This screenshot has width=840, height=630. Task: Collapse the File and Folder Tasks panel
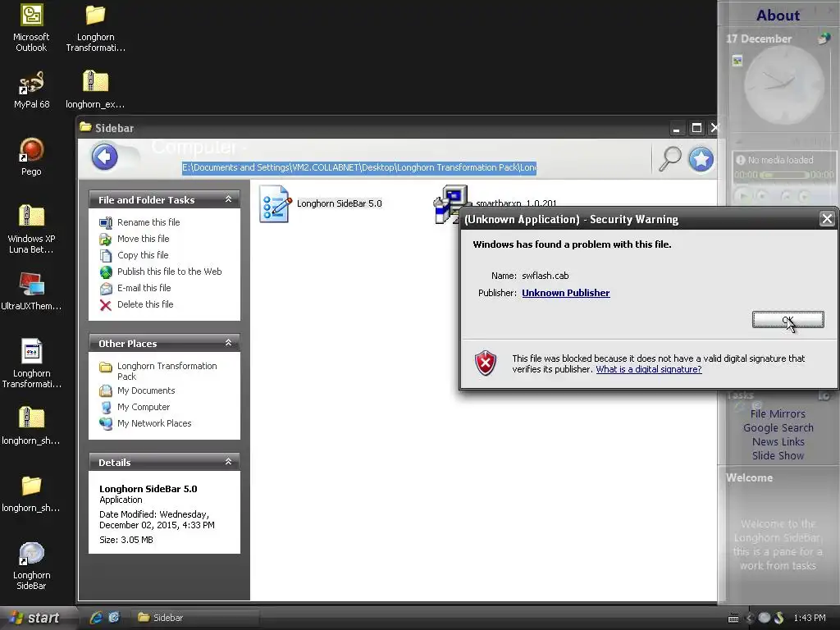click(228, 199)
